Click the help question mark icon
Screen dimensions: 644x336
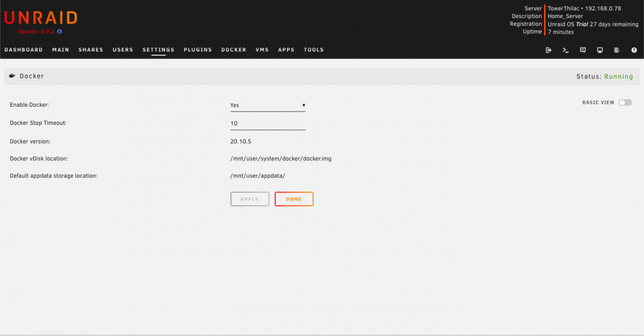point(634,50)
